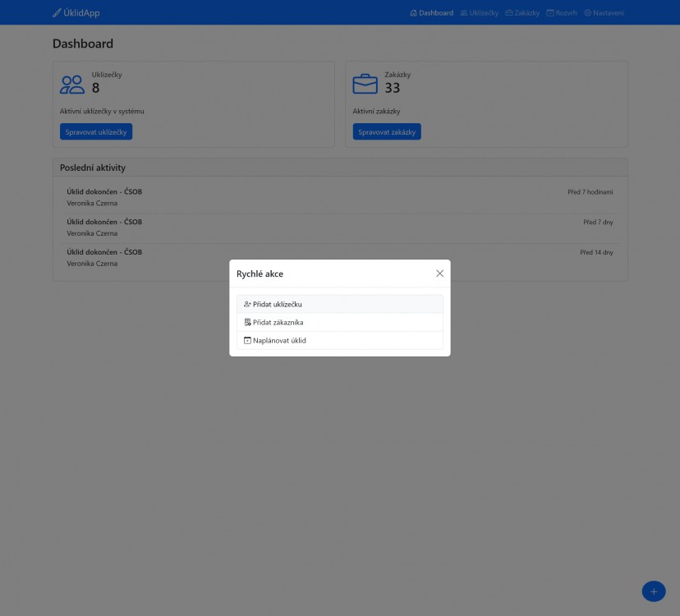
Task: Click the calendar icon beside Naplánovat úklid
Action: click(x=247, y=341)
